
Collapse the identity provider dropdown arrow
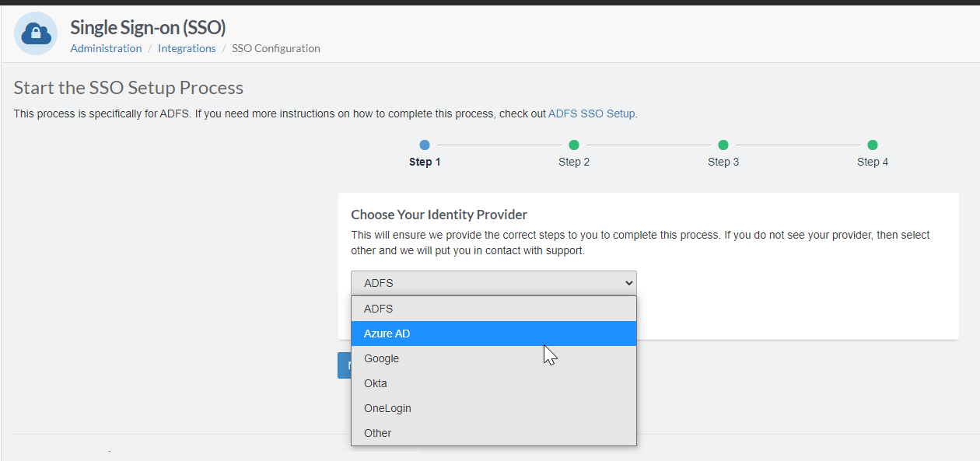629,283
